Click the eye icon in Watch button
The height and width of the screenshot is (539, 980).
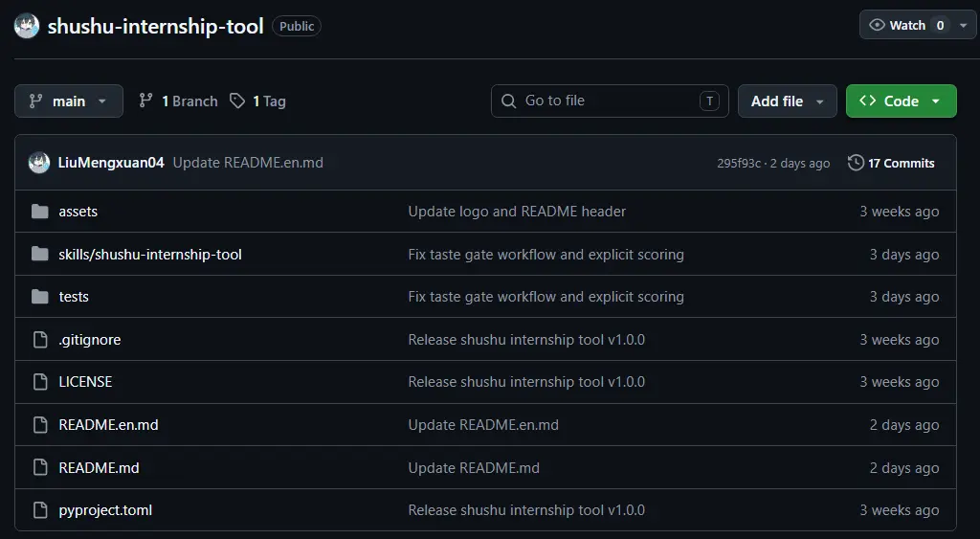tap(877, 25)
